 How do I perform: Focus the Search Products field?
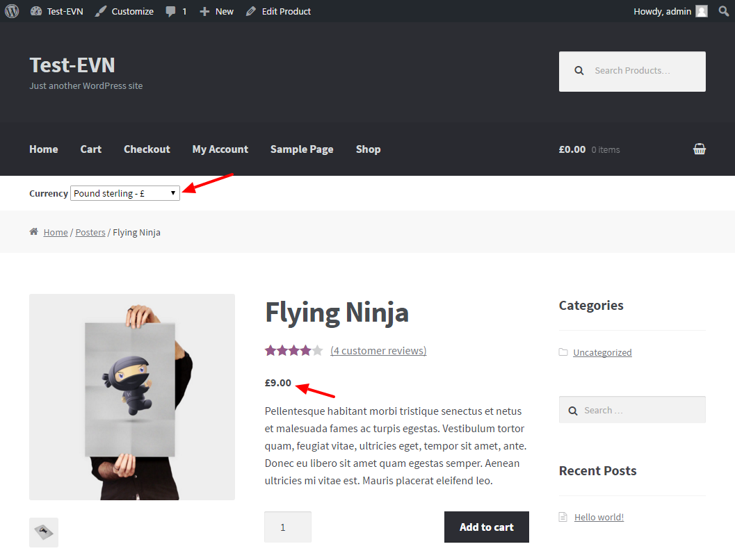(632, 71)
